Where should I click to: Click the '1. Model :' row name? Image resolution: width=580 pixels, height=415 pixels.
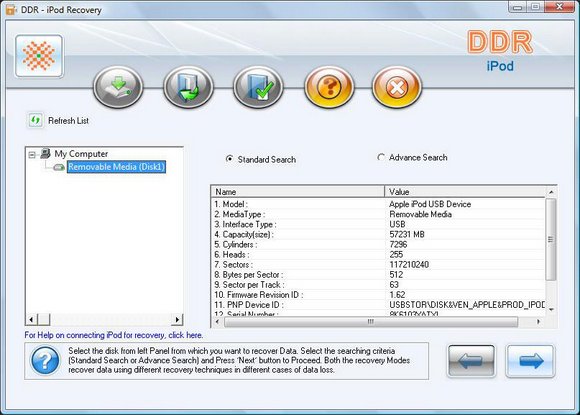point(231,204)
